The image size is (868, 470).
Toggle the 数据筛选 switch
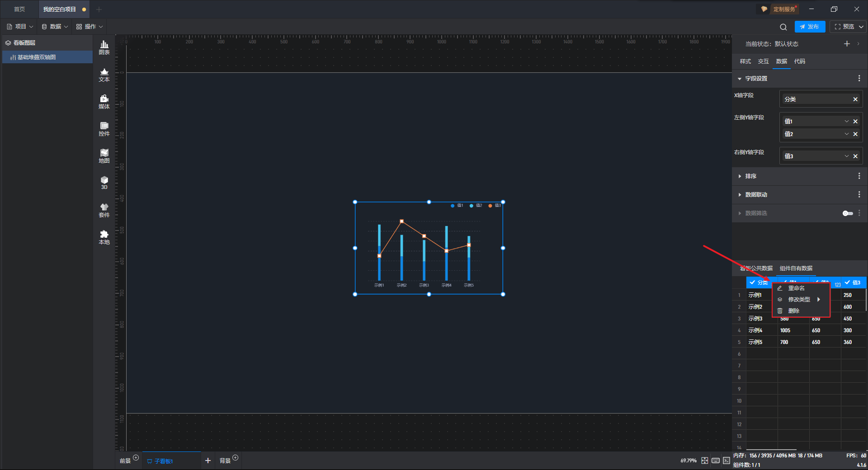[x=848, y=213]
